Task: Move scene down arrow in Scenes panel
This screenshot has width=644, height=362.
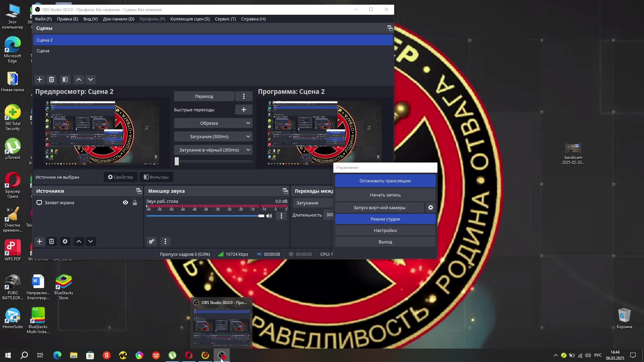Action: point(91,79)
